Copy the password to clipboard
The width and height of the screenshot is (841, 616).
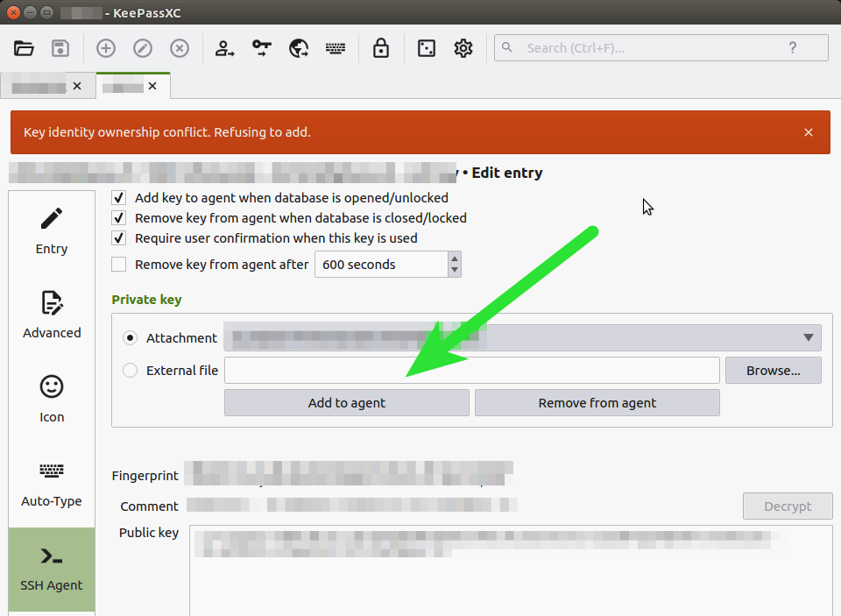pos(261,48)
